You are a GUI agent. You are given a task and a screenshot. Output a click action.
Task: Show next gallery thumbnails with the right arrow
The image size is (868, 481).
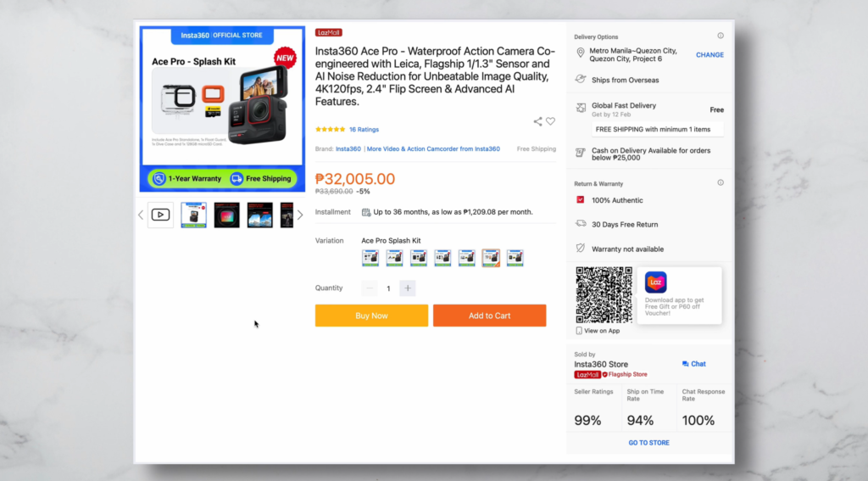(300, 215)
